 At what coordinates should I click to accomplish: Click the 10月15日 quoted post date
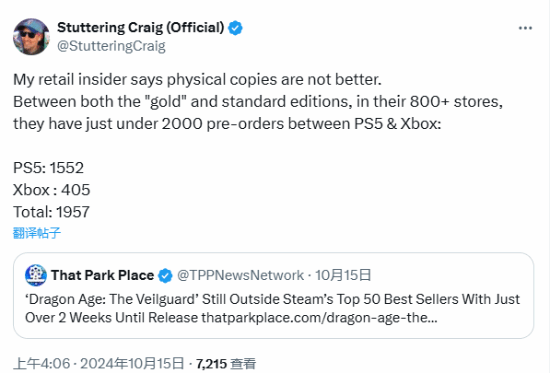click(343, 275)
